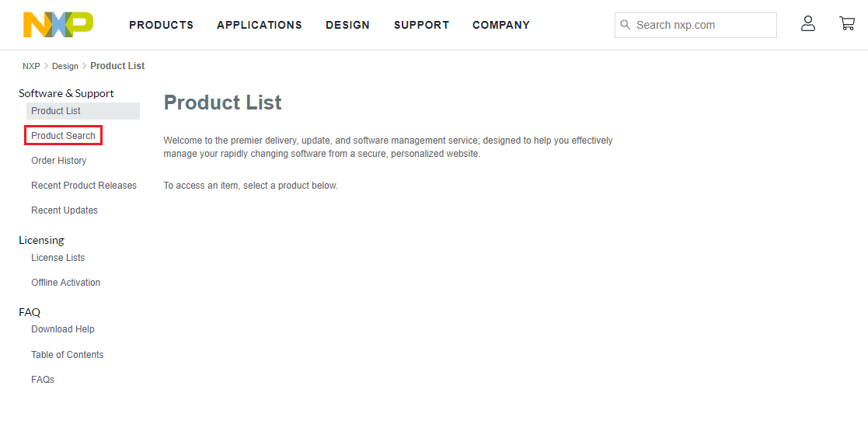The width and height of the screenshot is (868, 431).
Task: Expand the COMPANY menu
Action: 500,25
